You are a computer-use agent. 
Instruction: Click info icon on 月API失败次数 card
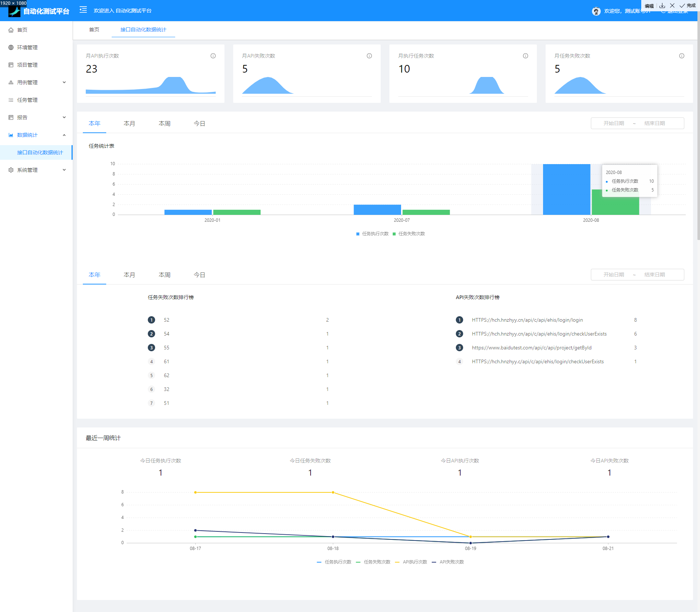(369, 56)
